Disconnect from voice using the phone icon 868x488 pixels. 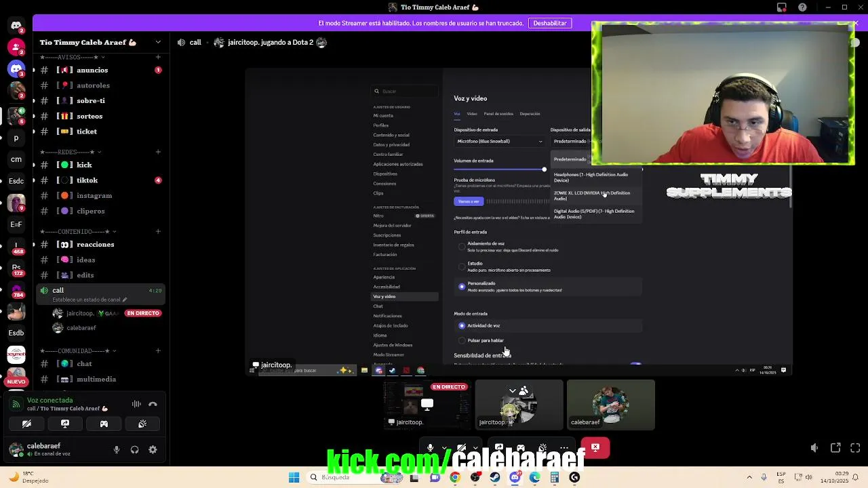(153, 404)
